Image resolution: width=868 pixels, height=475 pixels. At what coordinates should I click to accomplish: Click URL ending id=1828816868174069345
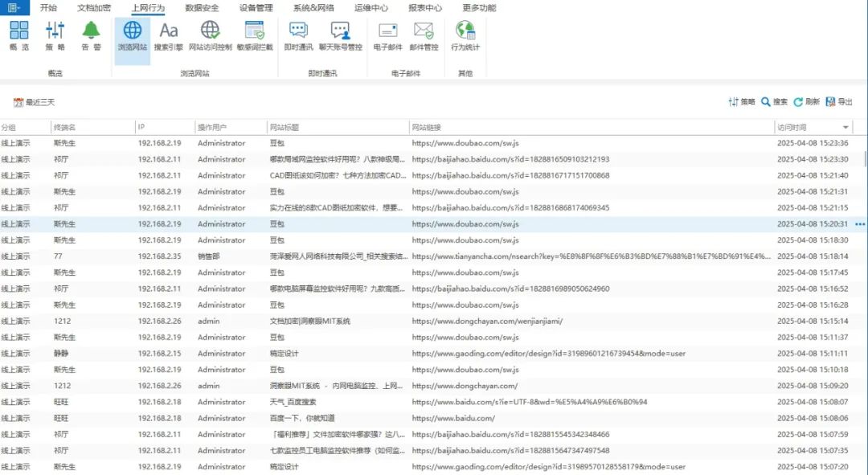[510, 208]
